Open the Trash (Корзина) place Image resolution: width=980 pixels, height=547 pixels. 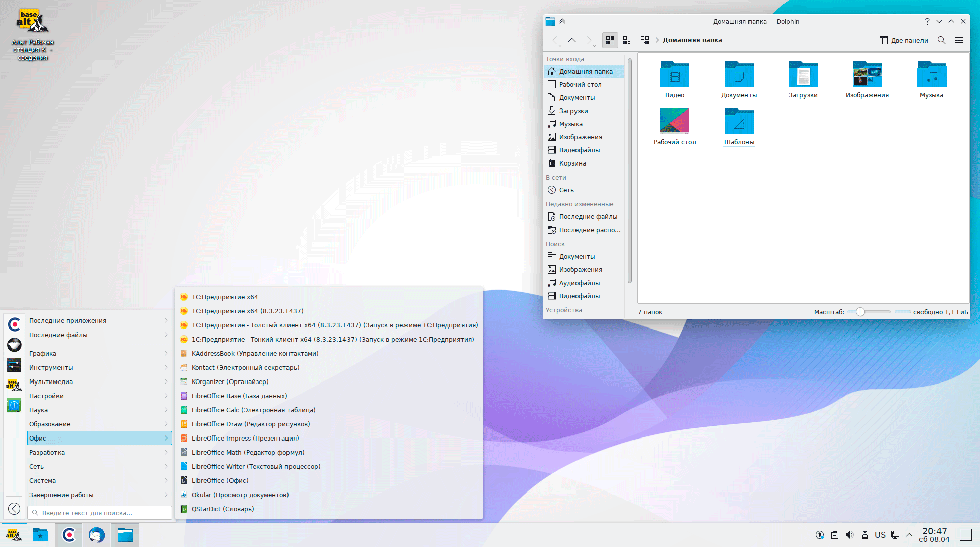572,163
